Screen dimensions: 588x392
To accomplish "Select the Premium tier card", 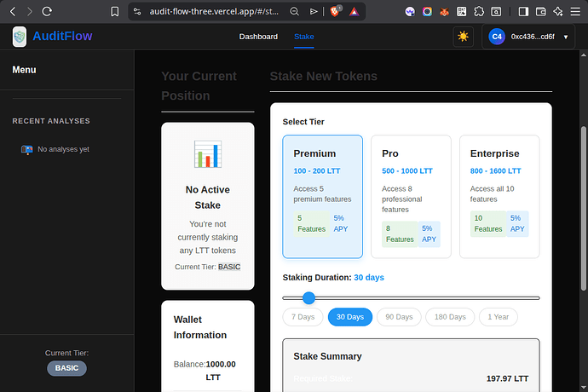I will [323, 196].
